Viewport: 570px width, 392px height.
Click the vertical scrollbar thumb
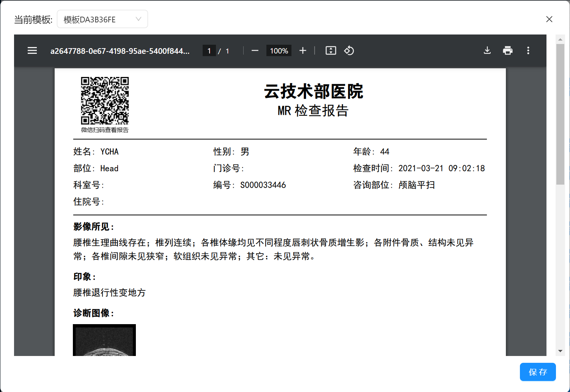tap(560, 114)
